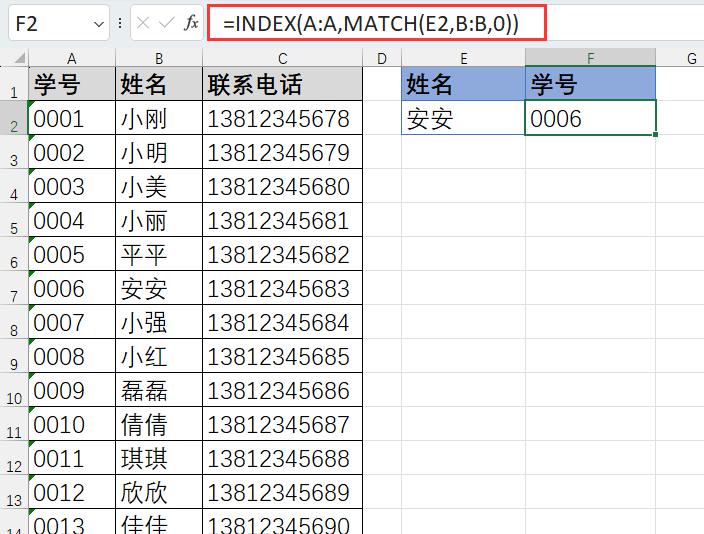The width and height of the screenshot is (704, 534).
Task: Select cell containing 平平
Action: [x=159, y=254]
